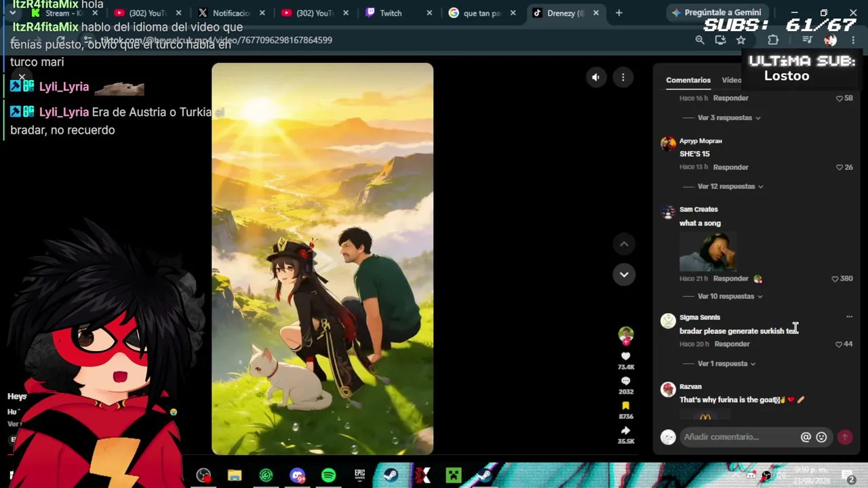
Task: Open Minecraft from the taskbar
Action: tap(453, 476)
